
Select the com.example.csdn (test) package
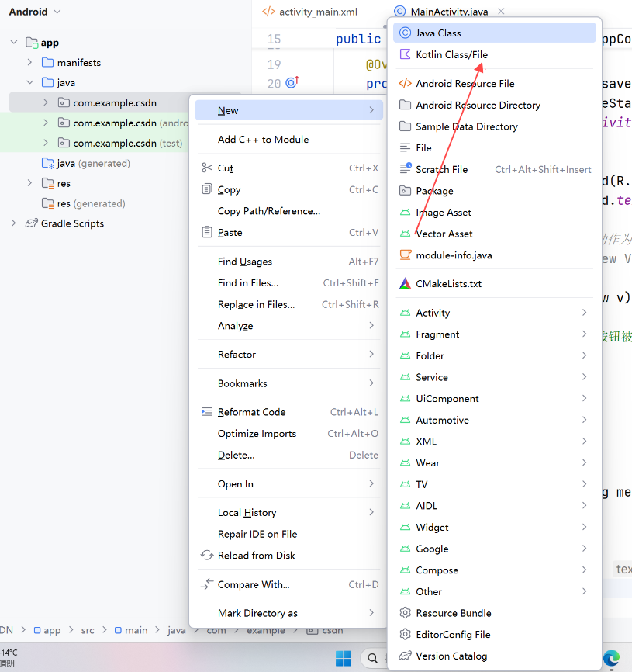tap(128, 143)
